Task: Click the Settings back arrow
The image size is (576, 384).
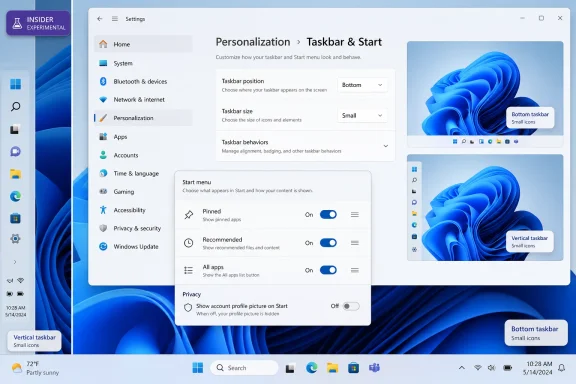Action: pyautogui.click(x=100, y=19)
